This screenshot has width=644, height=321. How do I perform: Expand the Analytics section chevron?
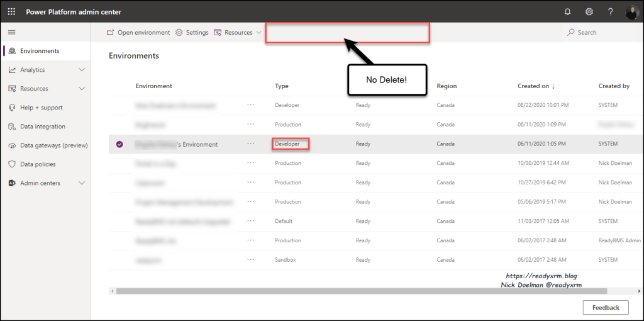[x=81, y=70]
